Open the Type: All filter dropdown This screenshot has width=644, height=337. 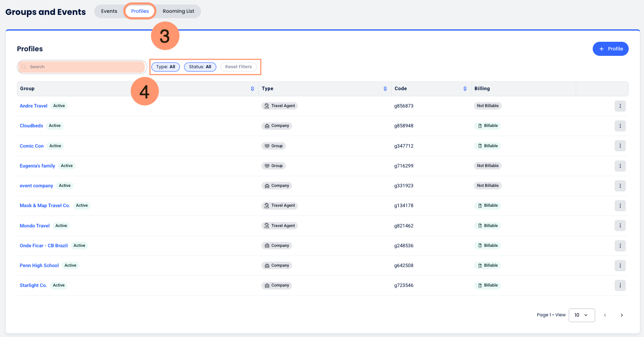(x=165, y=67)
